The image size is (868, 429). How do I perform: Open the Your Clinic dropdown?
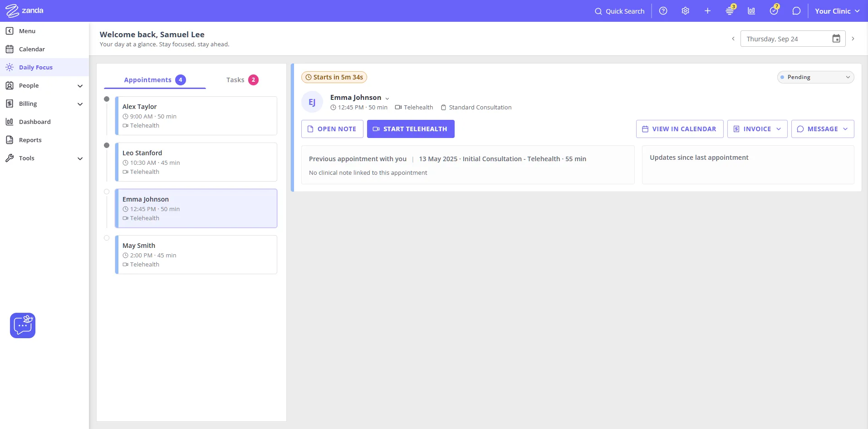(x=837, y=11)
